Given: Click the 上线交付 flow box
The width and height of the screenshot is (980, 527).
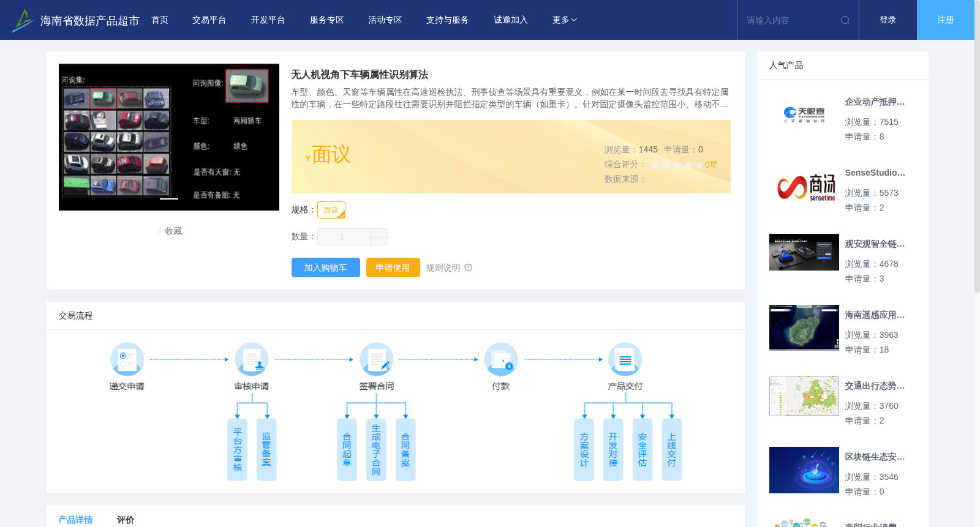Looking at the screenshot, I should (672, 450).
